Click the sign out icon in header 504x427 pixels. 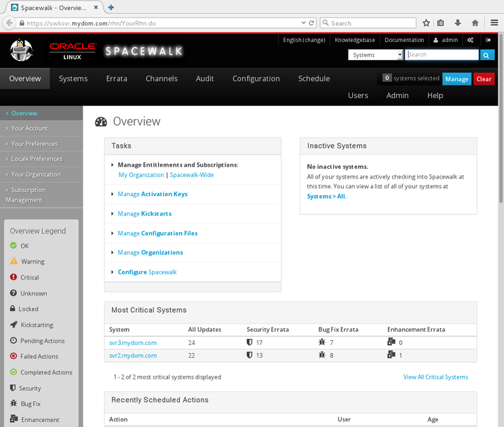[x=488, y=40]
